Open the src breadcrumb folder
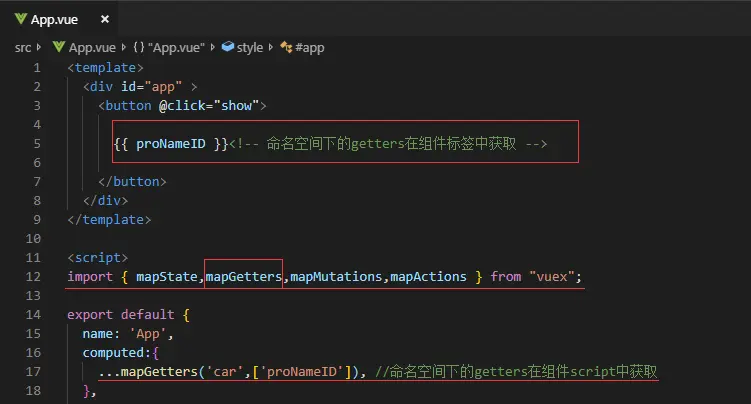The image size is (751, 404). (x=23, y=48)
